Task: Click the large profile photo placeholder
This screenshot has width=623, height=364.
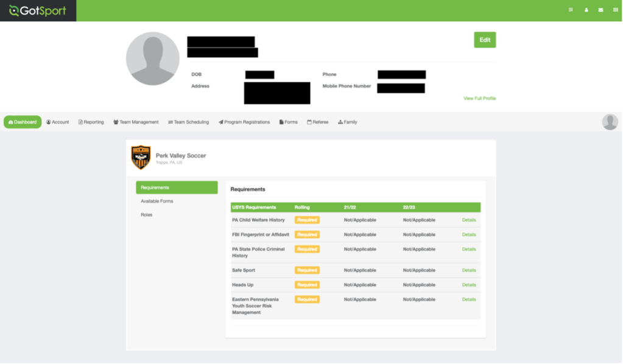Action: click(153, 58)
